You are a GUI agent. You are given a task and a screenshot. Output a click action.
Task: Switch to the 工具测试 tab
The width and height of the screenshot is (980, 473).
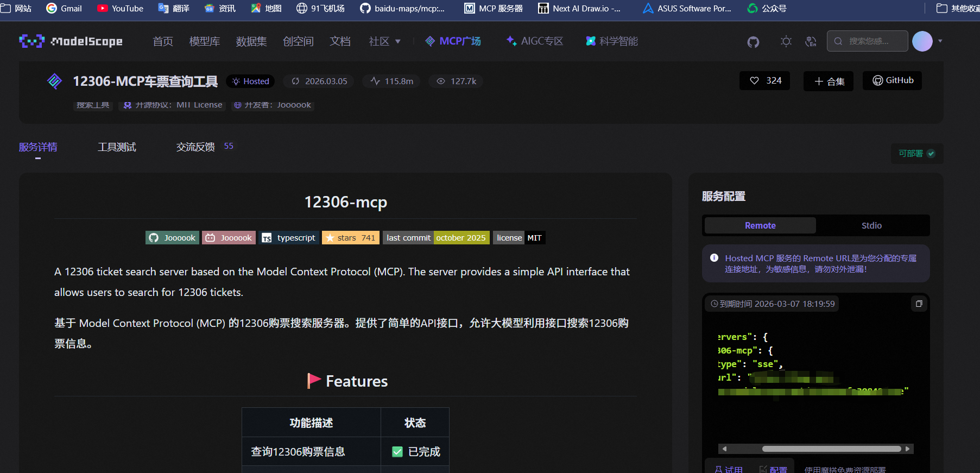pyautogui.click(x=117, y=147)
